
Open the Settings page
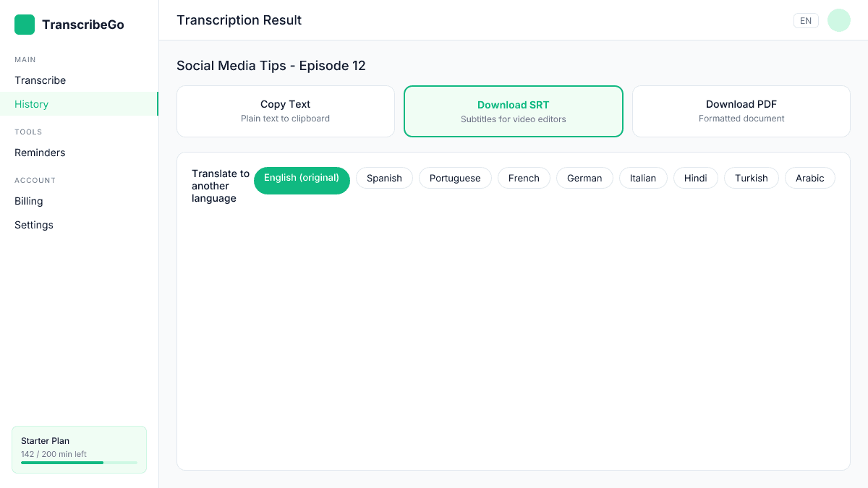pos(33,225)
